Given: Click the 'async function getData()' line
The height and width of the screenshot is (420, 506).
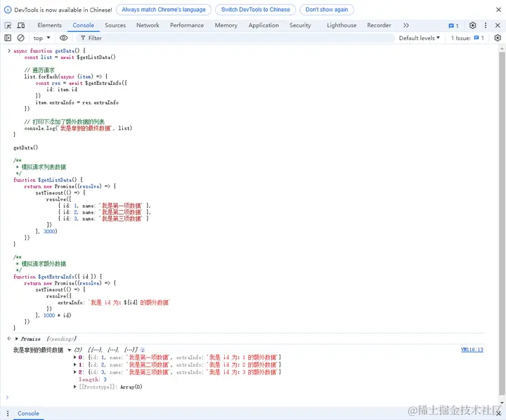Looking at the screenshot, I should tap(49, 51).
